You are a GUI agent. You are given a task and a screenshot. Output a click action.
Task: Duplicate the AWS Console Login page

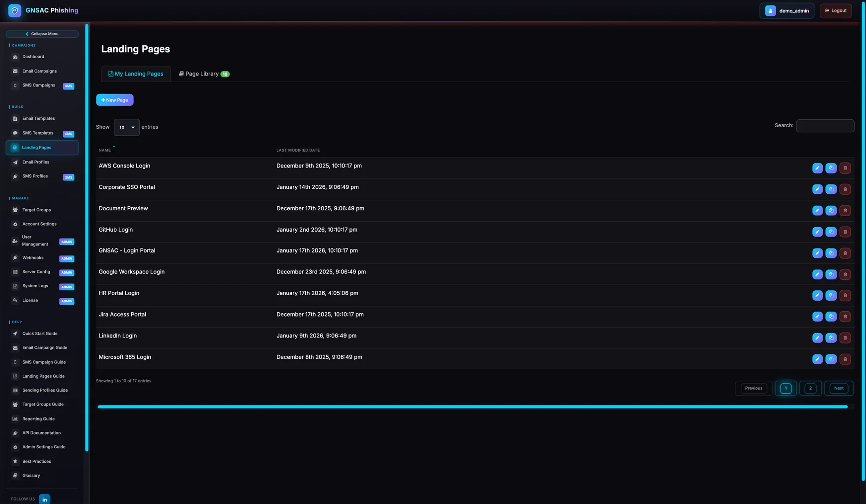[x=831, y=168]
